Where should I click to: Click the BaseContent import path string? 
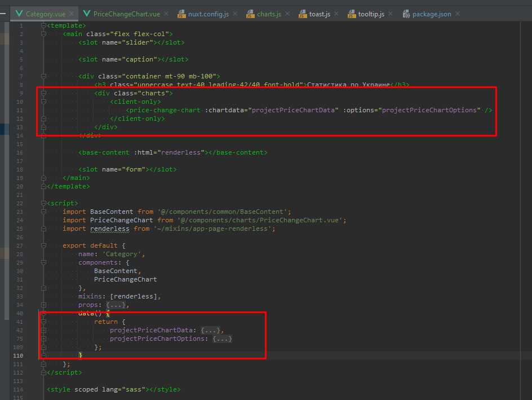pyautogui.click(x=222, y=212)
